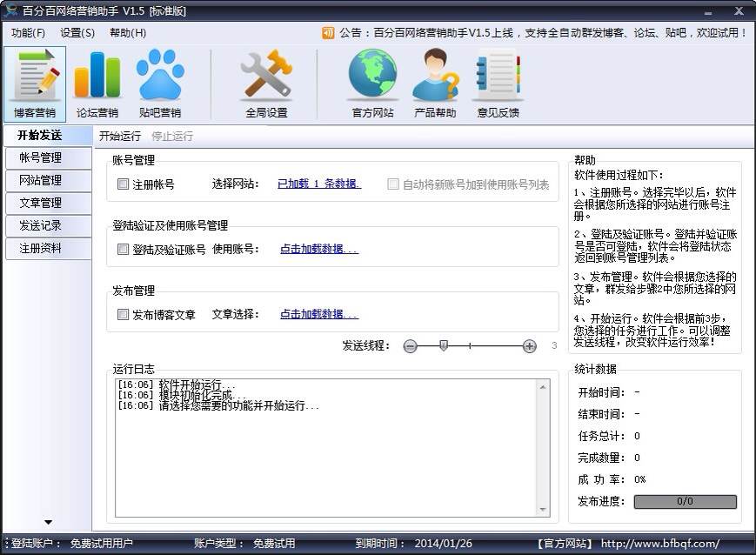The image size is (756, 555).
Task: Select the 开始发送 sidebar tab
Action: (x=47, y=136)
